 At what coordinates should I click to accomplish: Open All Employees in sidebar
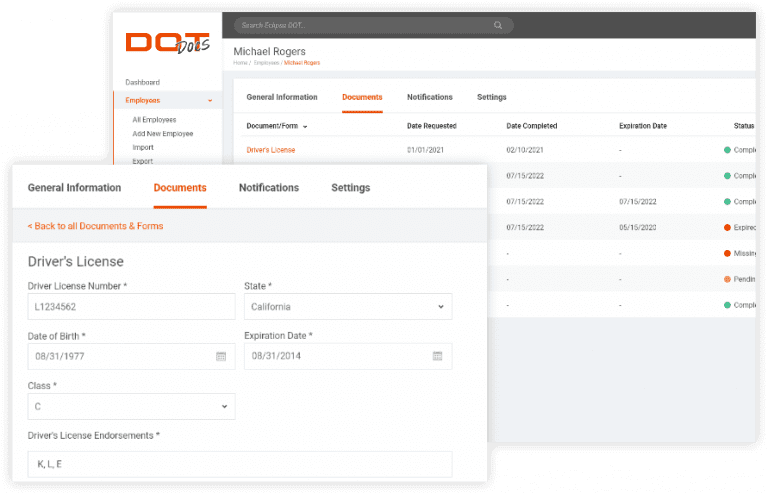tap(154, 119)
